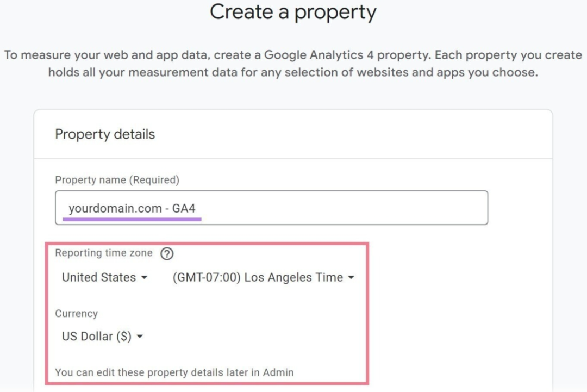
Task: Click 'You can edit these property details' note
Action: click(174, 372)
